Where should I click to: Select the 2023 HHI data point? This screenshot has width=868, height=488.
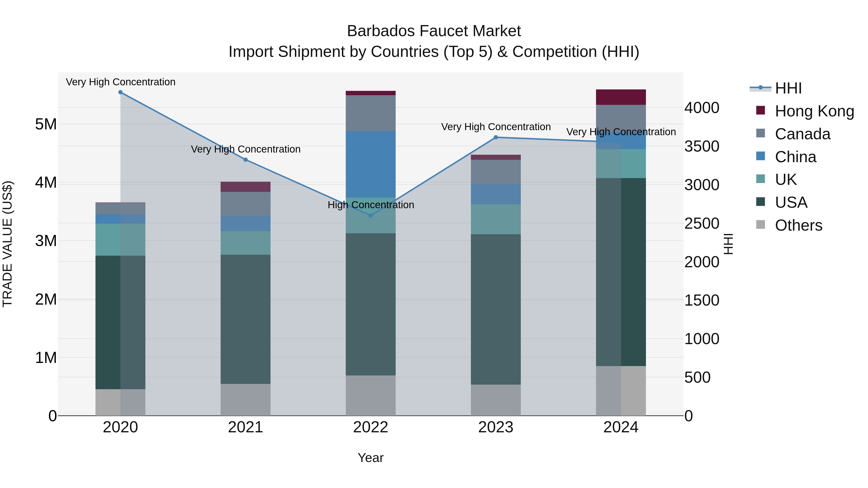click(496, 137)
